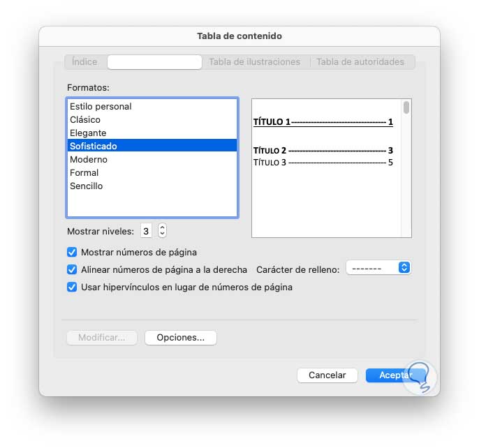Select Estilo personal format
Image resolution: width=479 pixels, height=448 pixels.
pos(101,107)
